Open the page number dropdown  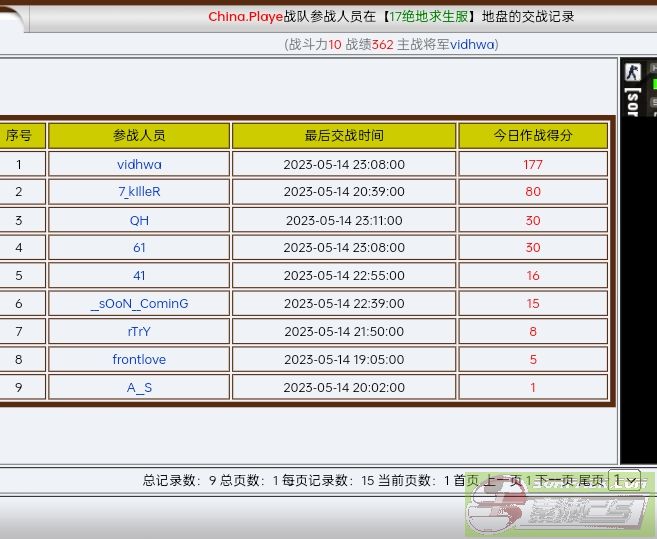(624, 480)
